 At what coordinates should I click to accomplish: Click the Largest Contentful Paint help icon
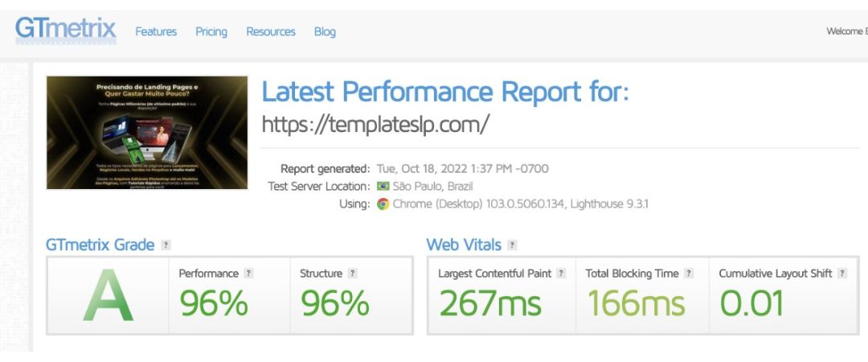coord(561,274)
